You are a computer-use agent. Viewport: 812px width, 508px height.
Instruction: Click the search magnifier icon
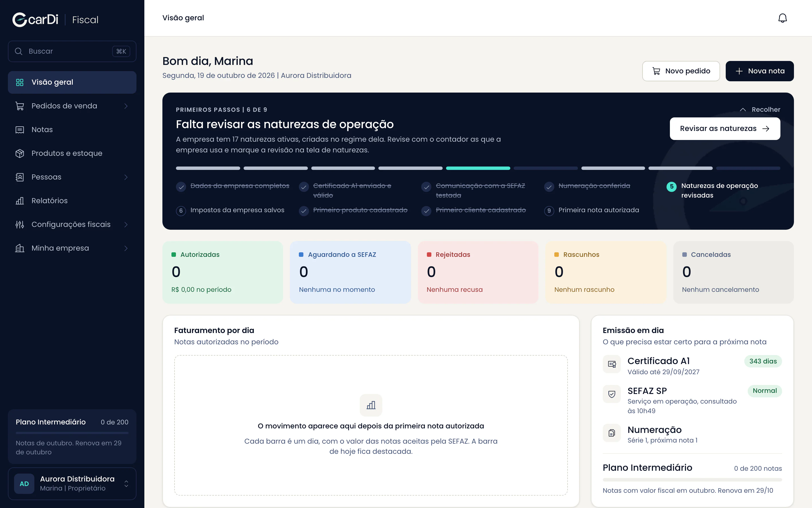pyautogui.click(x=19, y=51)
